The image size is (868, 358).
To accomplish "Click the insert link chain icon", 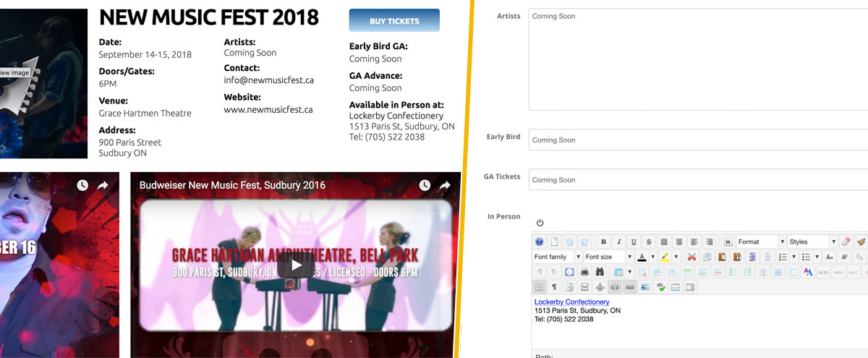I will [x=629, y=287].
